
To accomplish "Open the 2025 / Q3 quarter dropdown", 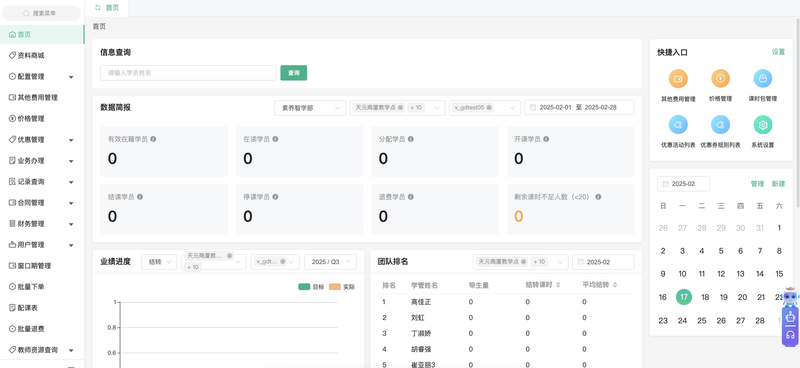I will [x=330, y=262].
